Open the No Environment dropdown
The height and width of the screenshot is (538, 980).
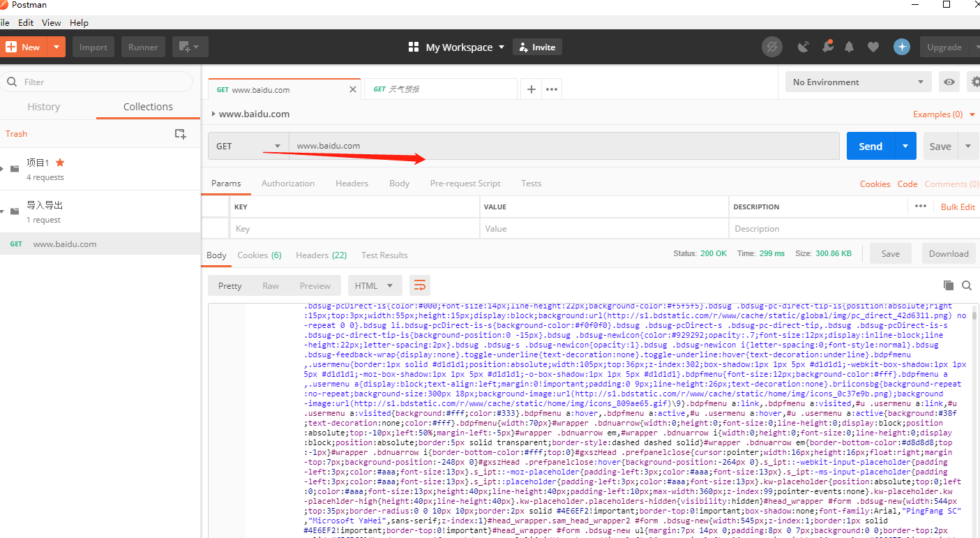coord(859,82)
